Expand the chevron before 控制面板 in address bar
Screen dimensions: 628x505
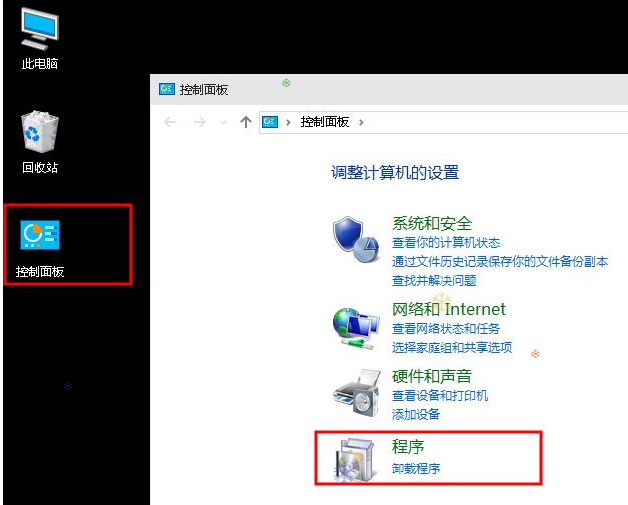pos(289,122)
